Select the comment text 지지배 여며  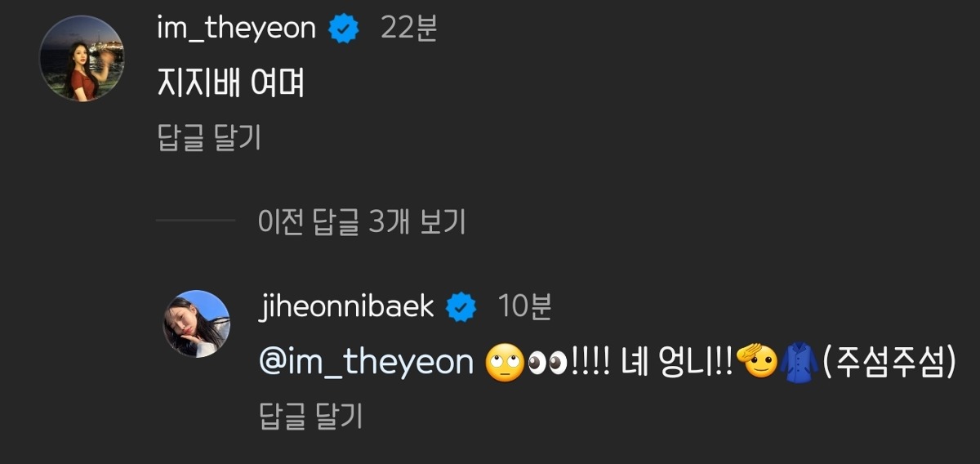click(x=231, y=83)
